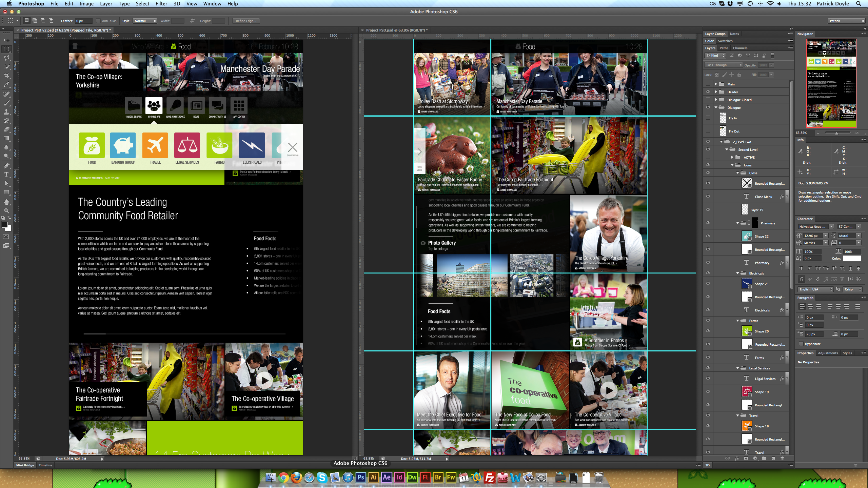868x488 pixels.
Task: Collapse the Dialogue layer group
Action: click(716, 107)
